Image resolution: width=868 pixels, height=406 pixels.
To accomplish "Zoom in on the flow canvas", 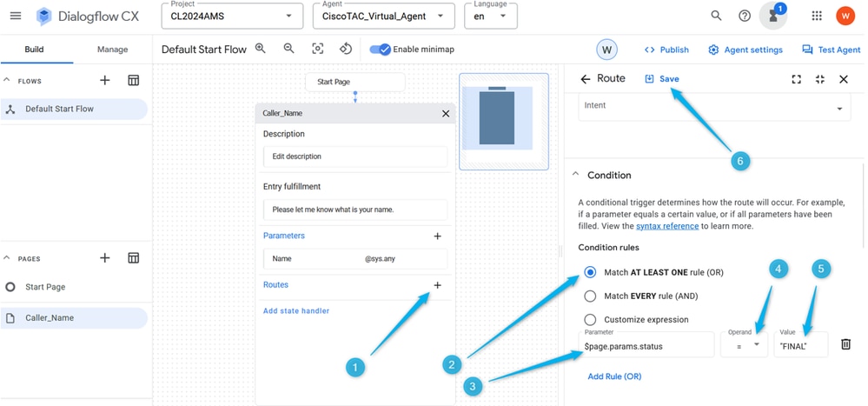I will tap(260, 49).
